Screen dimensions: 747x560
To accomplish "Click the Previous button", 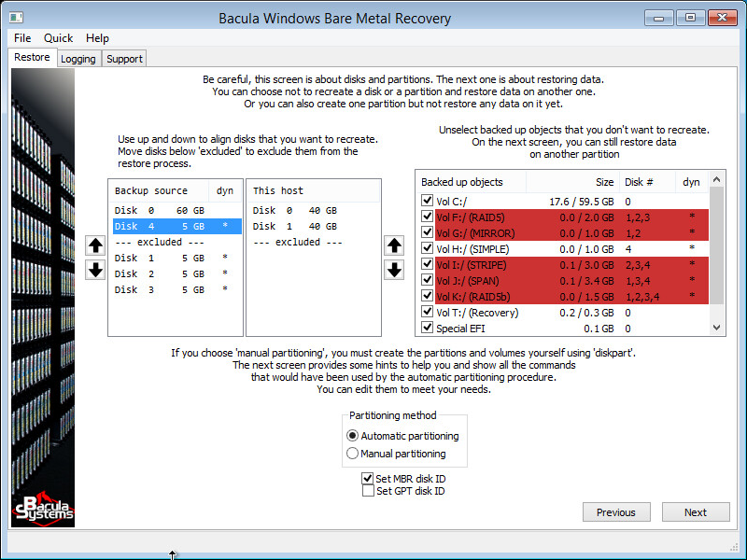I will click(x=616, y=512).
